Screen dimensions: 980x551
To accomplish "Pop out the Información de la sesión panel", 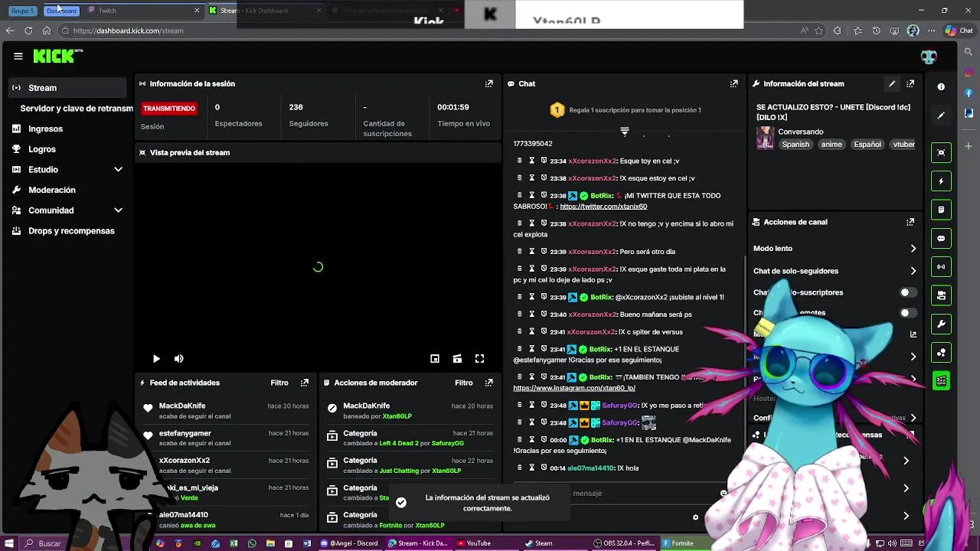I will tap(489, 83).
